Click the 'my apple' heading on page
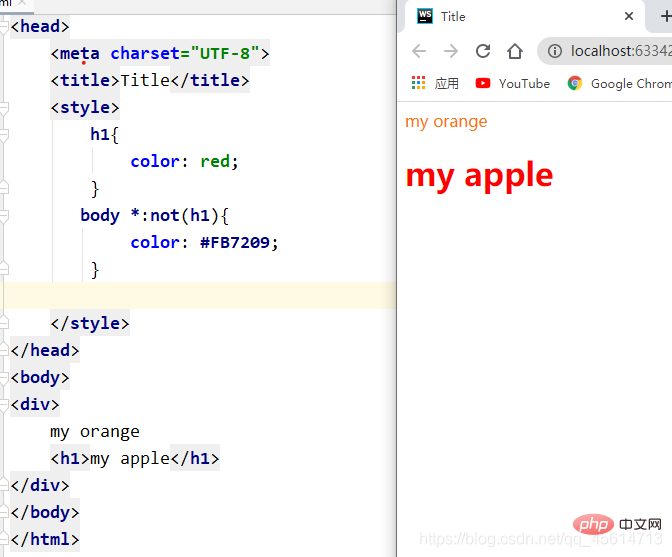 pyautogui.click(x=479, y=175)
